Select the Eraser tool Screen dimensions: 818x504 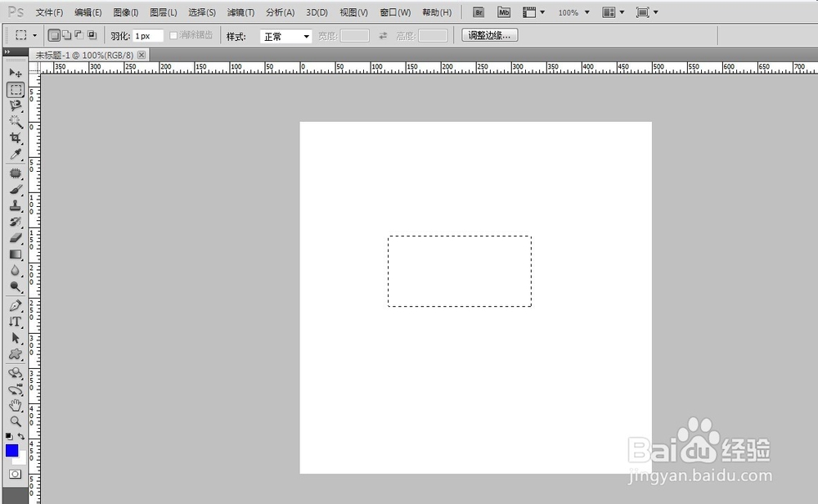[16, 238]
